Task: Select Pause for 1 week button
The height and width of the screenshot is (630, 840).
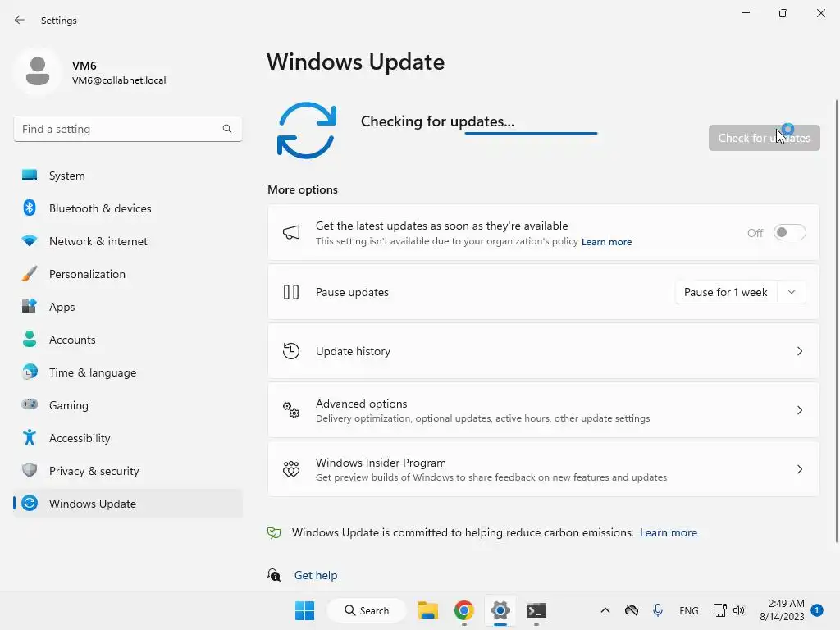Action: pyautogui.click(x=726, y=292)
